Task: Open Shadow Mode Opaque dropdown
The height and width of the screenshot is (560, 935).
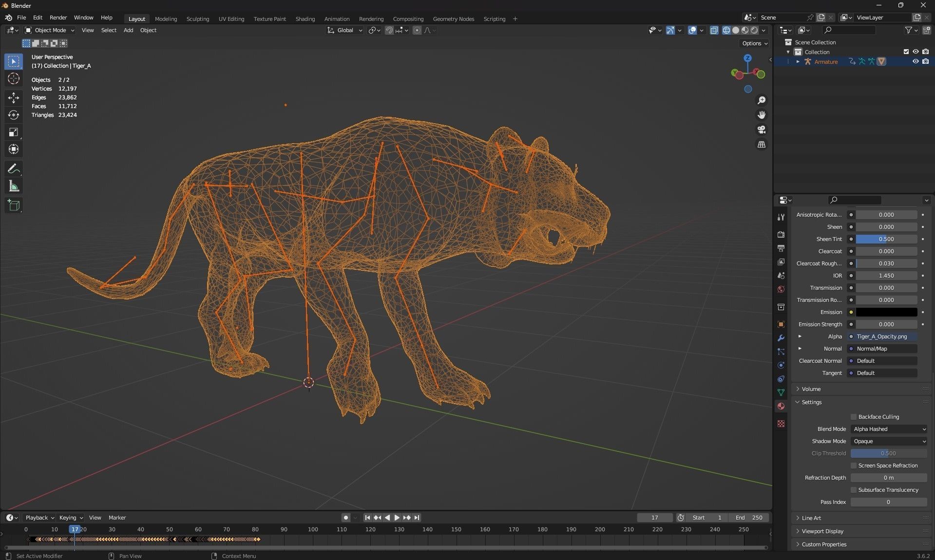Action: coord(889,441)
